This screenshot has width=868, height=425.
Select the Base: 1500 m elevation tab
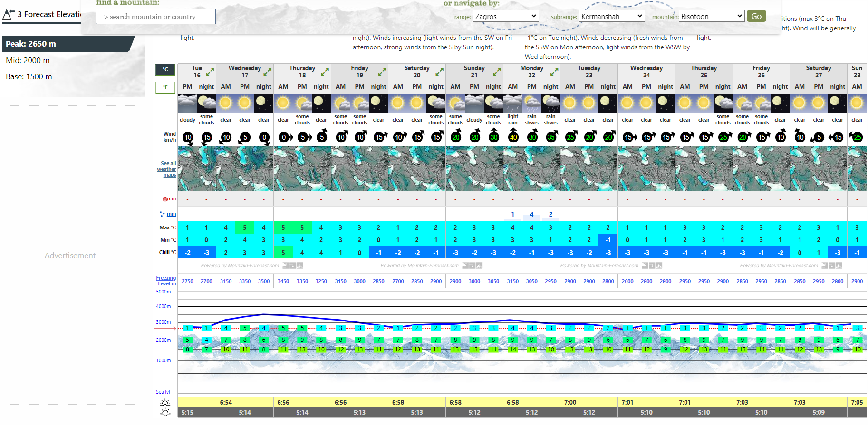tap(29, 76)
